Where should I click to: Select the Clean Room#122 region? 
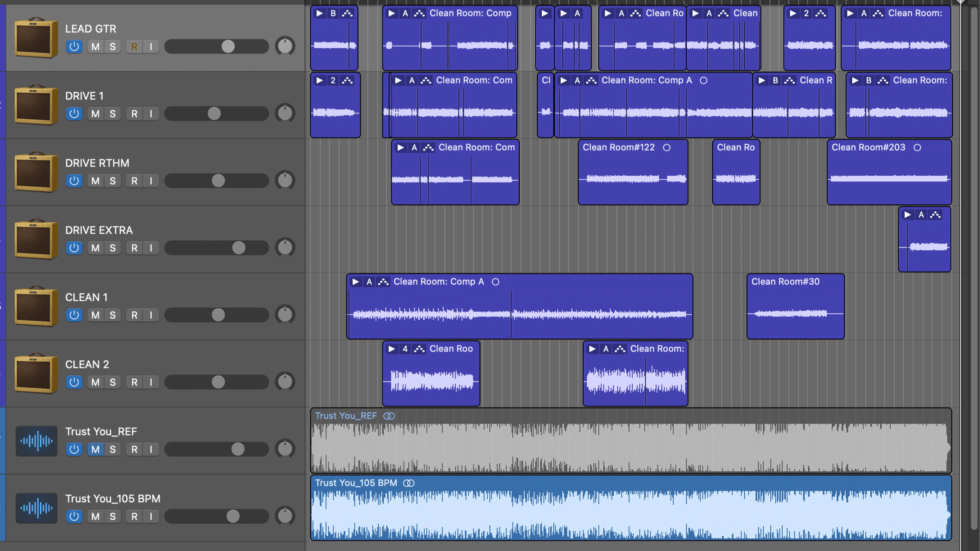pyautogui.click(x=633, y=172)
